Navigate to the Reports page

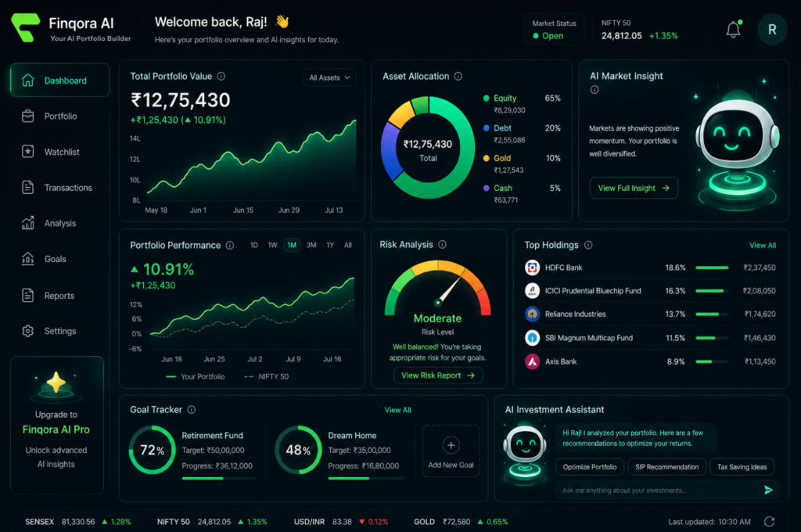coord(59,296)
